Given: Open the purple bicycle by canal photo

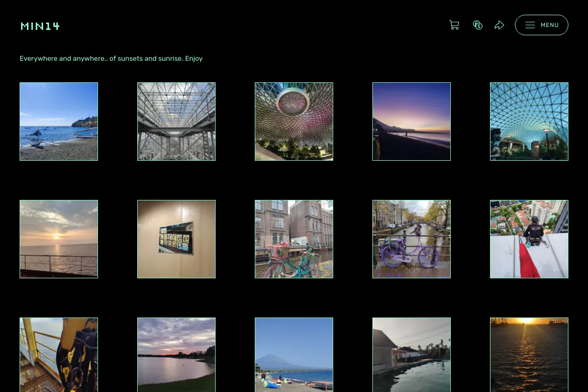Looking at the screenshot, I should click(412, 239).
